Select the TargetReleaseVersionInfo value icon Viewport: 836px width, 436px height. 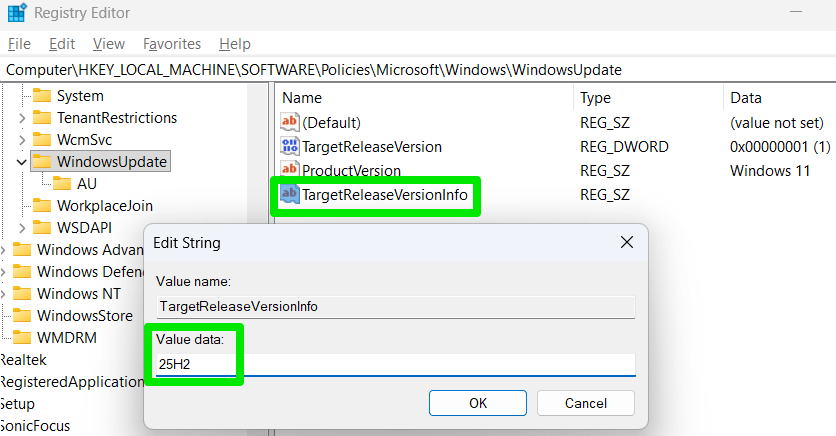(290, 195)
